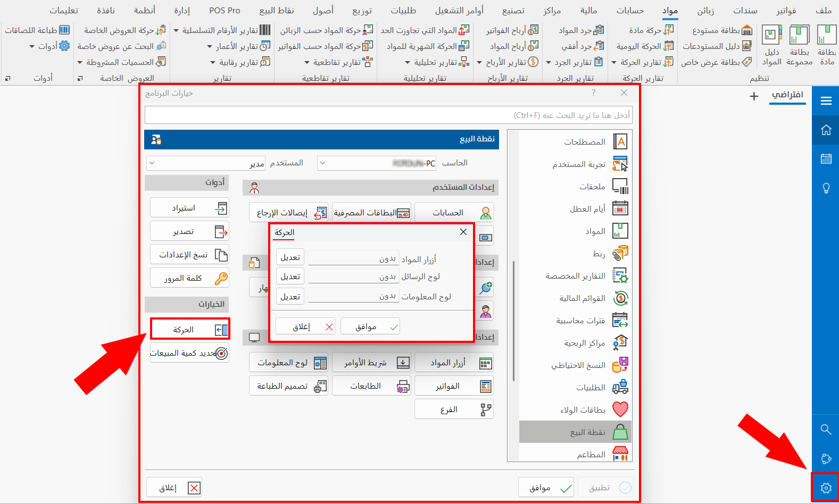Open the المستخدم user dropdown

coord(206,163)
